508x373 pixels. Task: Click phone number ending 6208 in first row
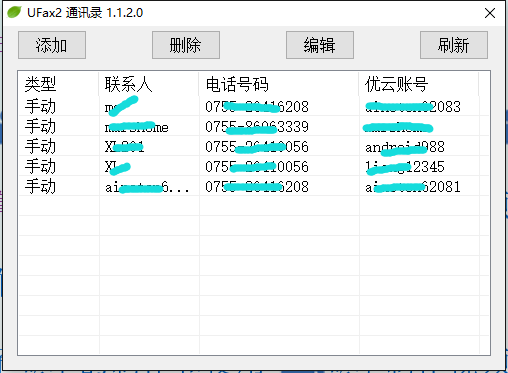257,107
